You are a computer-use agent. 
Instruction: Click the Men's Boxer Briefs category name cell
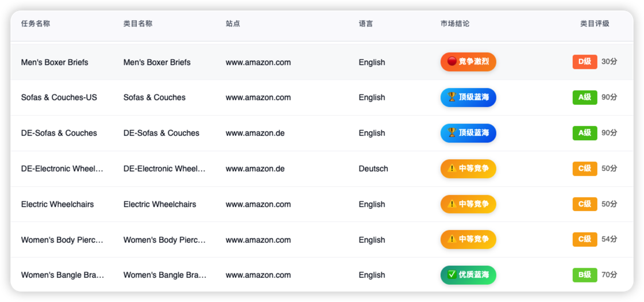click(157, 63)
